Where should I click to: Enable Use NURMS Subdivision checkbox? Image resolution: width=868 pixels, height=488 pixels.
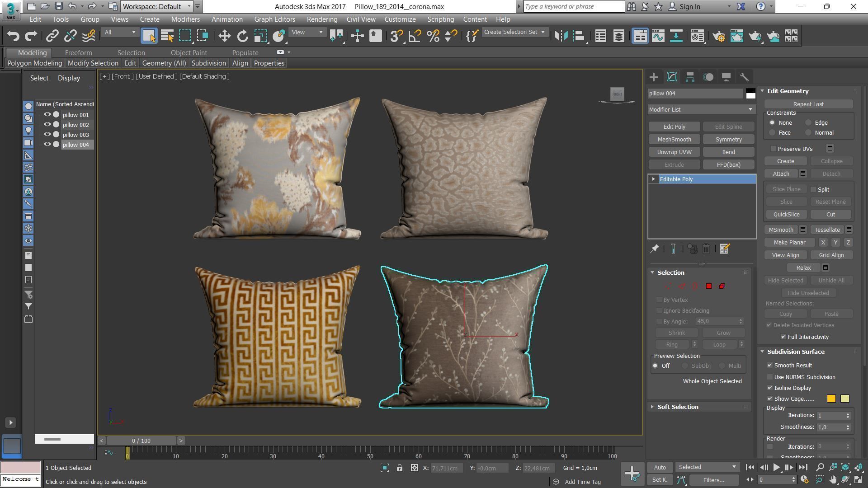(770, 377)
